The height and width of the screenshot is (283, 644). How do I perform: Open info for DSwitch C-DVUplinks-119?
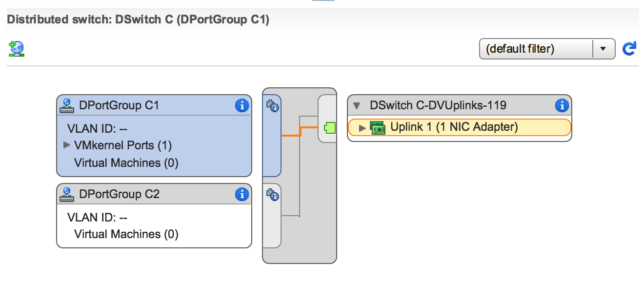[x=562, y=105]
